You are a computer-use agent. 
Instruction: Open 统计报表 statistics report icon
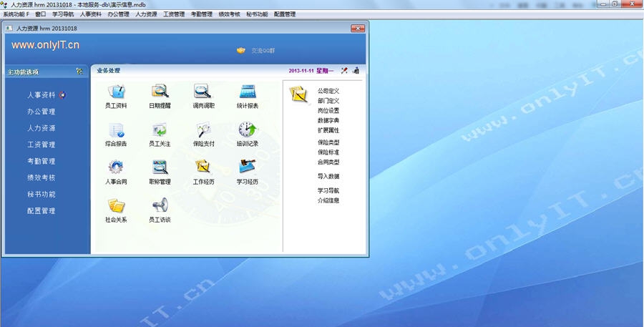tap(248, 92)
